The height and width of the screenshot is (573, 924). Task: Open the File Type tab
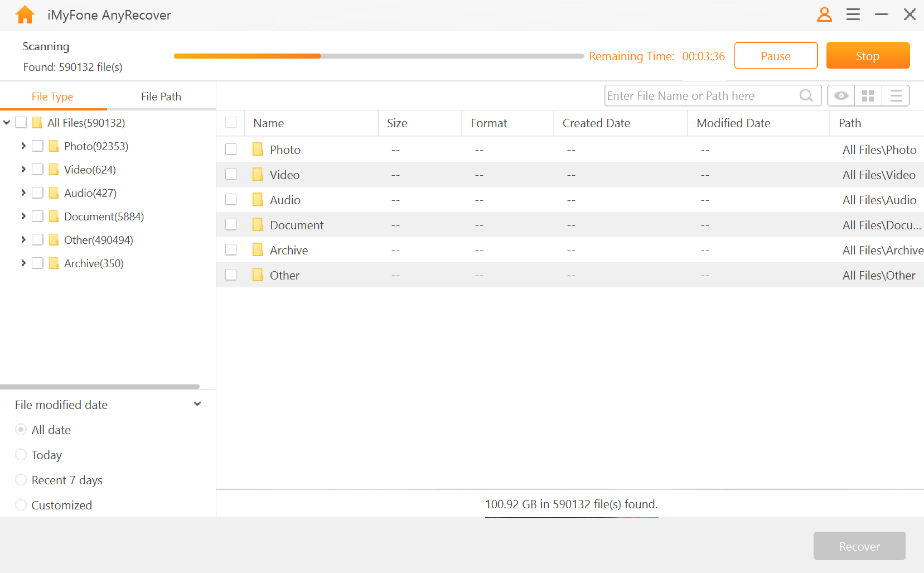coord(52,96)
